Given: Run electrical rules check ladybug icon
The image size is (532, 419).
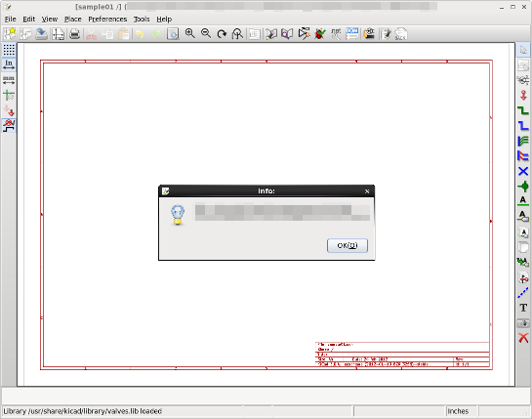Looking at the screenshot, I should (x=319, y=33).
